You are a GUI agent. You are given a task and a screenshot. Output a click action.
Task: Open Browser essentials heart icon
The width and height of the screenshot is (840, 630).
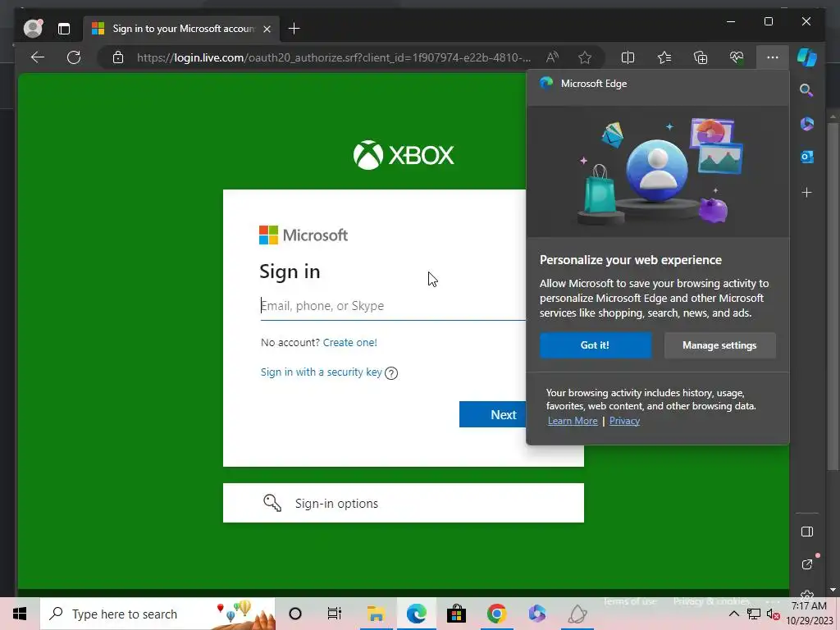coord(737,57)
